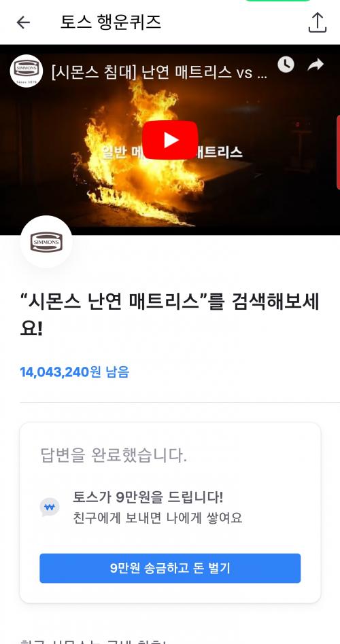Tap the Watch later clock icon

pos(286,65)
